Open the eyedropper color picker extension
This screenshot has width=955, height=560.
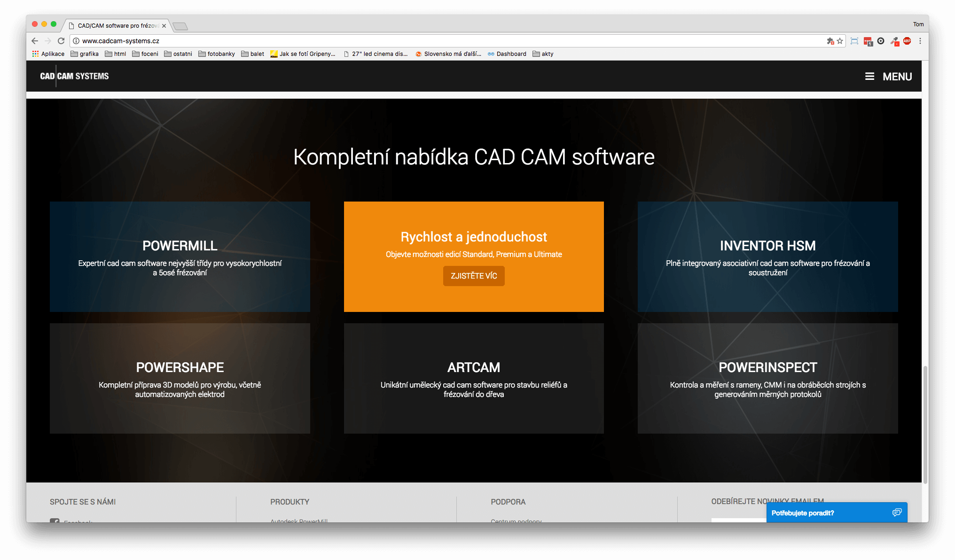point(894,41)
